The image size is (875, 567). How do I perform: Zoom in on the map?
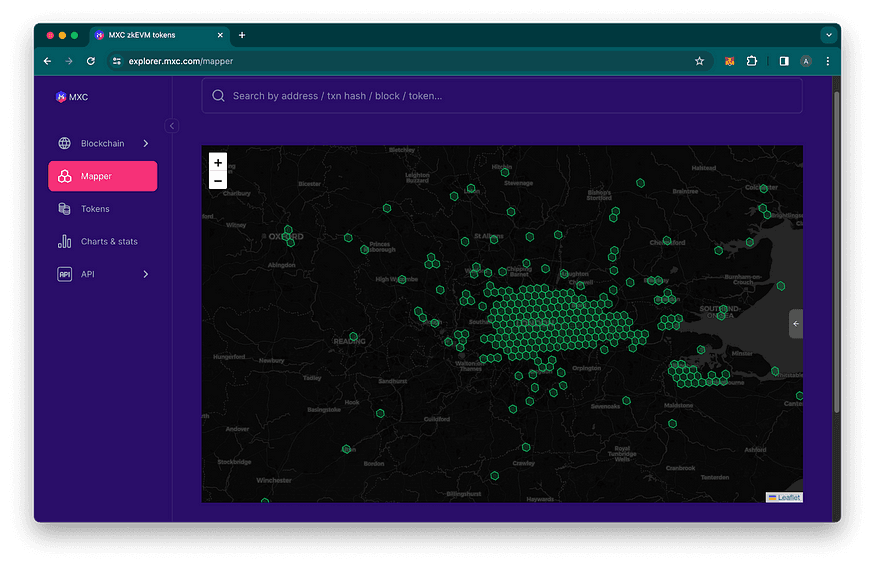pyautogui.click(x=218, y=162)
